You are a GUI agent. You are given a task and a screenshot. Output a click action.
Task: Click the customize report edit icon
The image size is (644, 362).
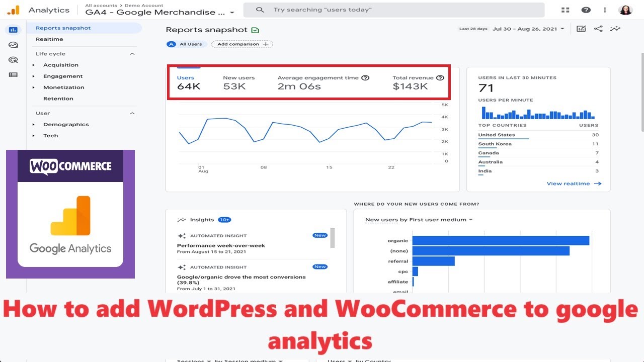pos(581,29)
